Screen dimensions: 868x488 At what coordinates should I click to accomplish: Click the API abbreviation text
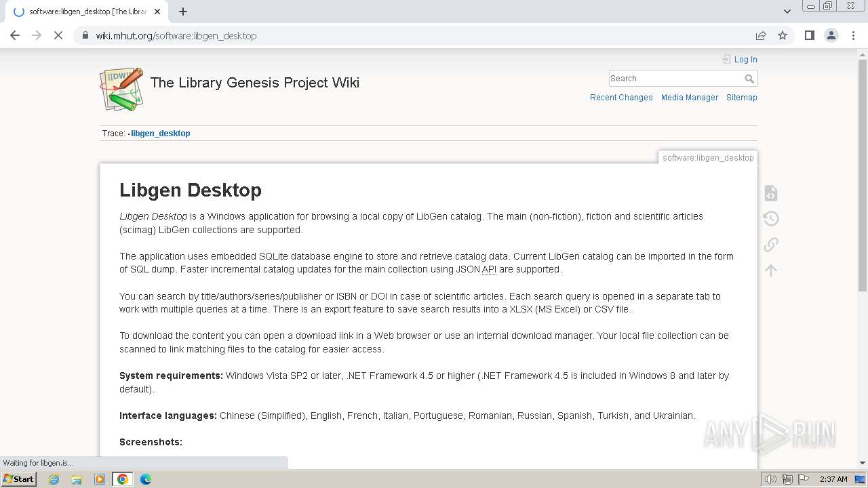click(489, 270)
